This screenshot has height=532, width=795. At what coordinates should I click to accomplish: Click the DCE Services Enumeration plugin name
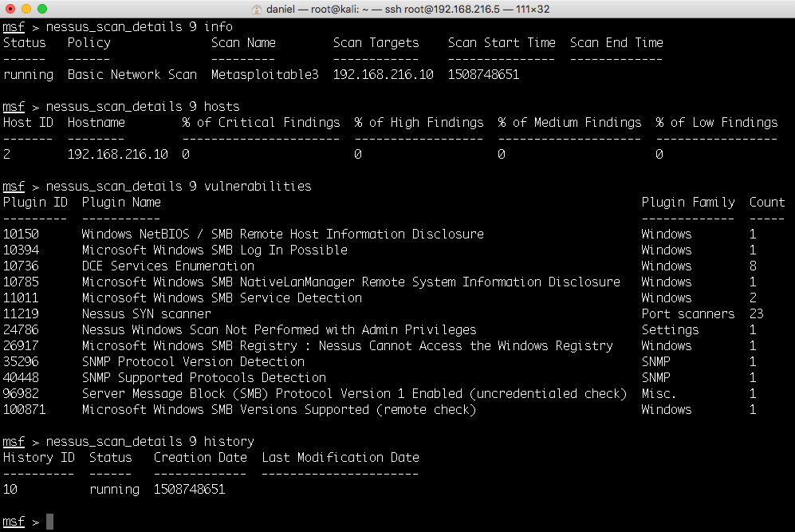[167, 266]
